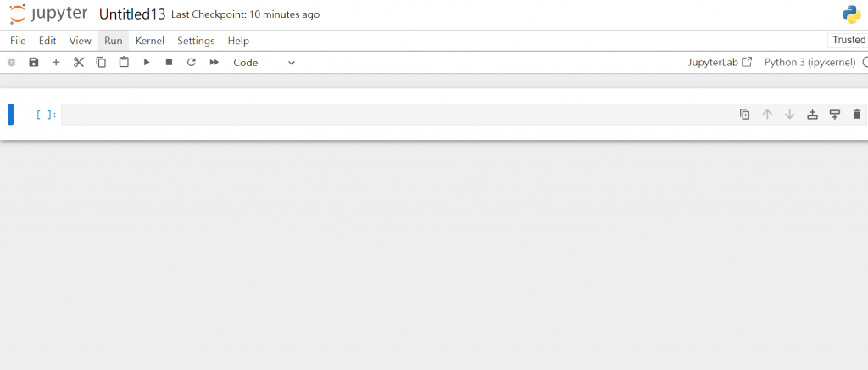The height and width of the screenshot is (370, 868).
Task: Delete this cell with the trash icon
Action: [x=857, y=115]
